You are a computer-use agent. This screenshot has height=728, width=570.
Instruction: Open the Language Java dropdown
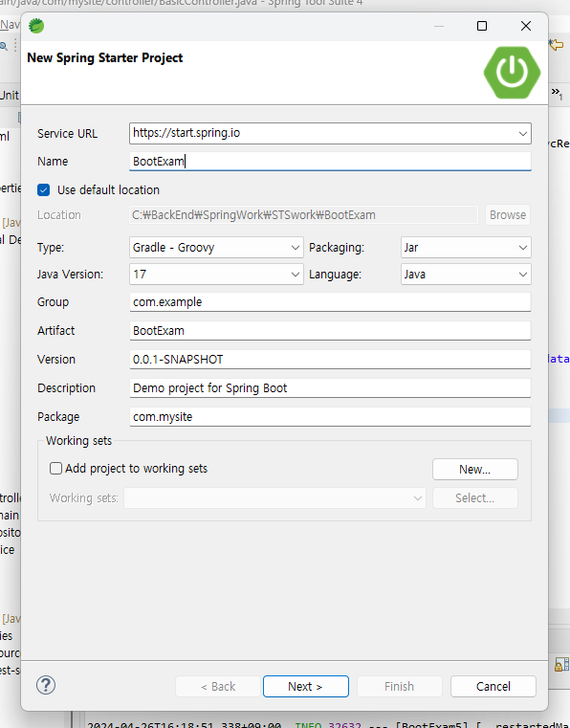(522, 275)
